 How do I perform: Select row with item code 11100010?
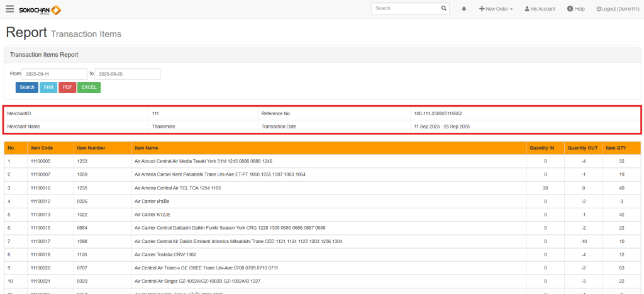(40, 188)
